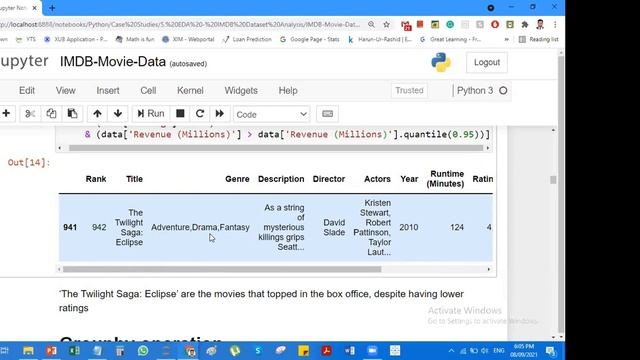Viewport: 640px width, 360px height.
Task: Open a new browser tab with plus
Action: click(x=52, y=8)
